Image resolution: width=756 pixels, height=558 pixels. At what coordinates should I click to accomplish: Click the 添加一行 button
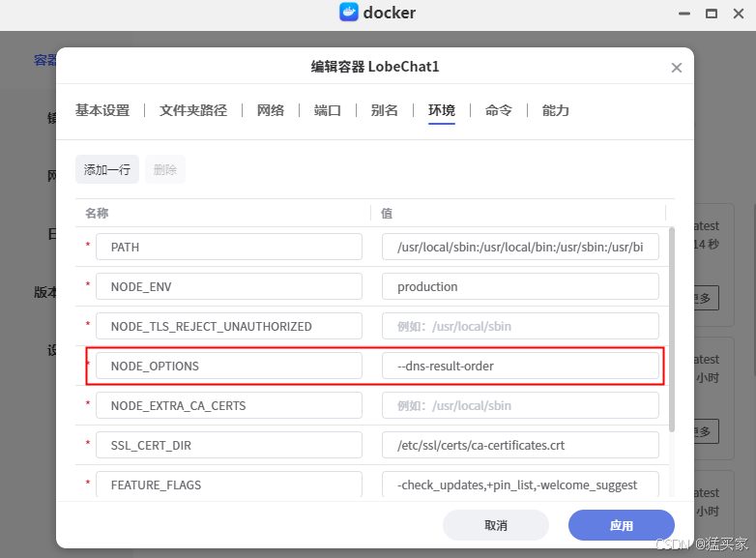pos(107,169)
